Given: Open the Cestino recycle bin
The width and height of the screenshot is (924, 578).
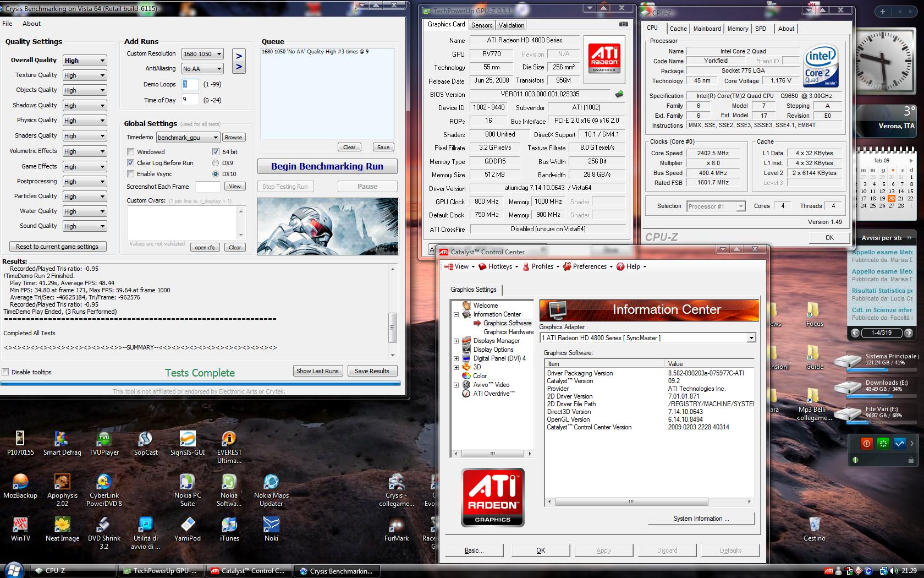Looking at the screenshot, I should (815, 528).
